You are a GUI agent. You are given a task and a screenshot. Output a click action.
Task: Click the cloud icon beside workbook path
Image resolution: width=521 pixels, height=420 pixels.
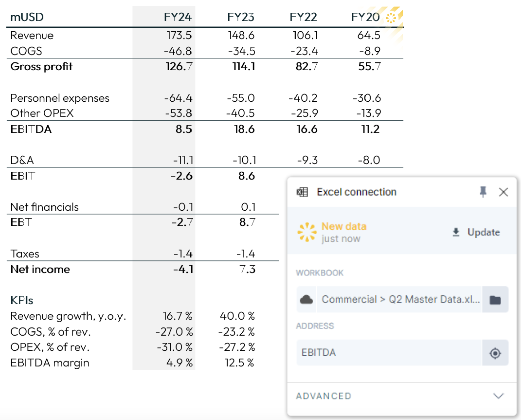pos(306,299)
